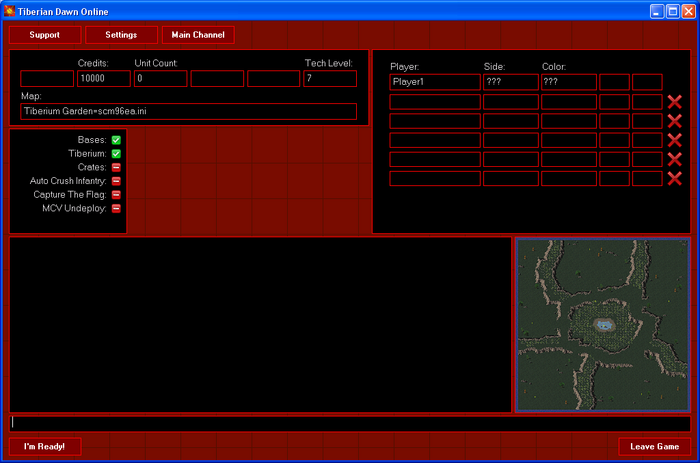Image resolution: width=700 pixels, height=463 pixels.
Task: Enable Auto Crush Infantry option
Action: 116,181
